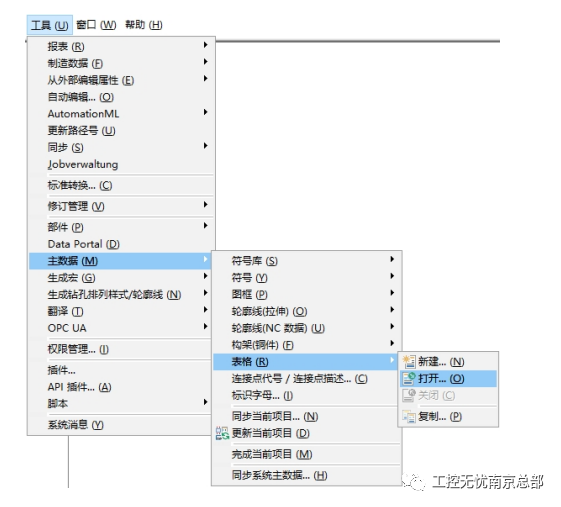Click 自动编辑... (O) entry

click(x=121, y=97)
